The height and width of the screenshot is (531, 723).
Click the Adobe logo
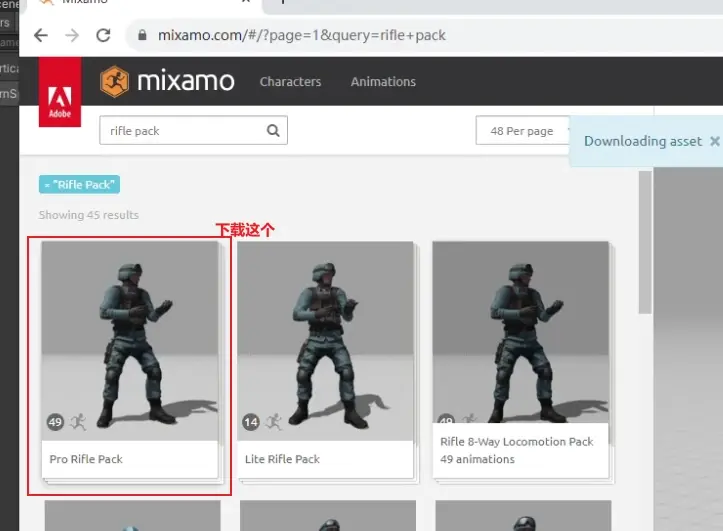[x=60, y=92]
